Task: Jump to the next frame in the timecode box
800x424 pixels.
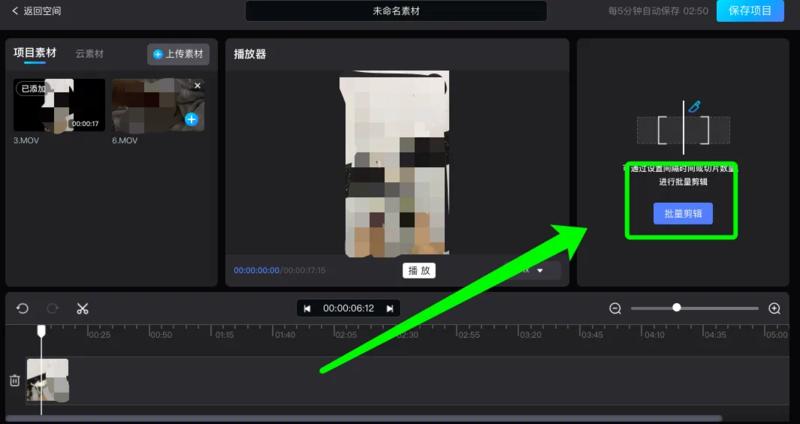Action: tap(390, 308)
